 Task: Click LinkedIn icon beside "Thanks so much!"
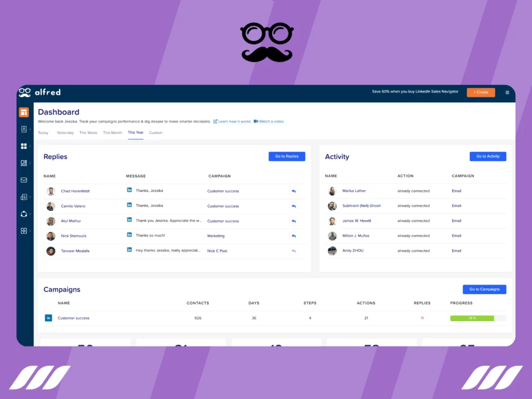129,235
